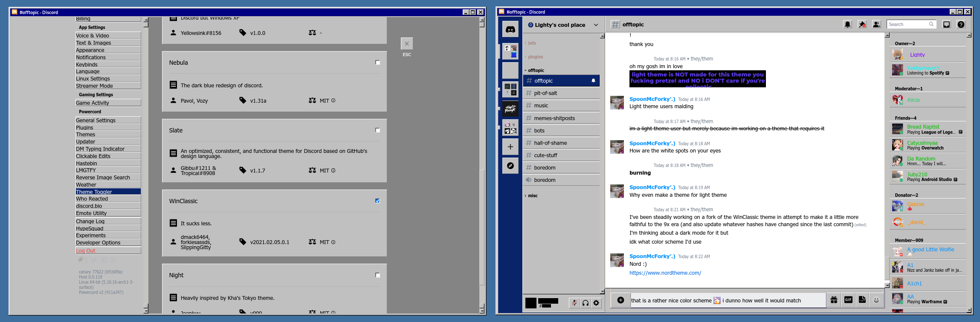The width and height of the screenshot is (980, 322).
Task: Open notification settings bell in channel header
Action: (847, 25)
